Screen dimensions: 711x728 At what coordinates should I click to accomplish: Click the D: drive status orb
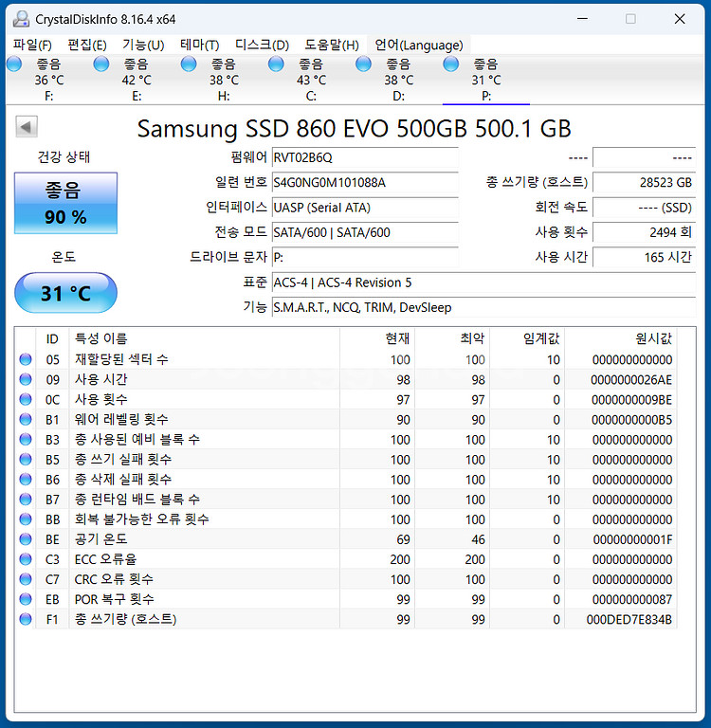tap(363, 64)
